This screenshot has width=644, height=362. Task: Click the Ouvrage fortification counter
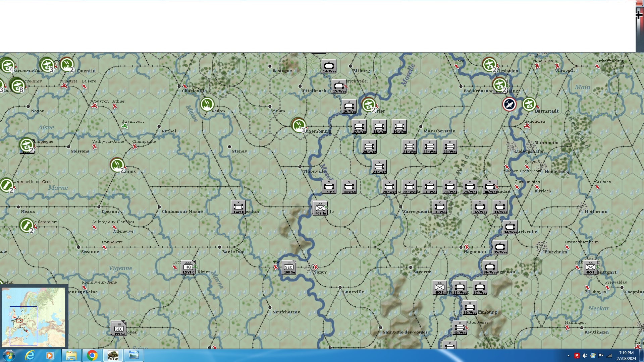point(349,187)
